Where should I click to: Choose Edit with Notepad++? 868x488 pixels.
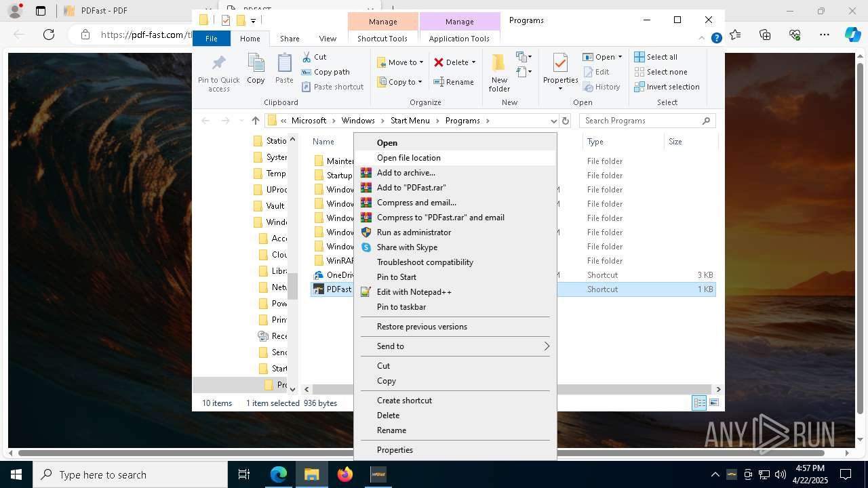454,291
